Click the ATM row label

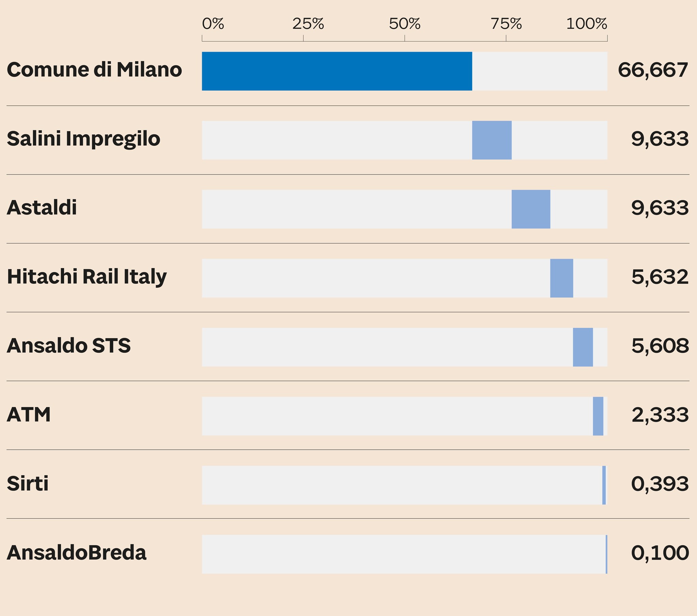29,415
